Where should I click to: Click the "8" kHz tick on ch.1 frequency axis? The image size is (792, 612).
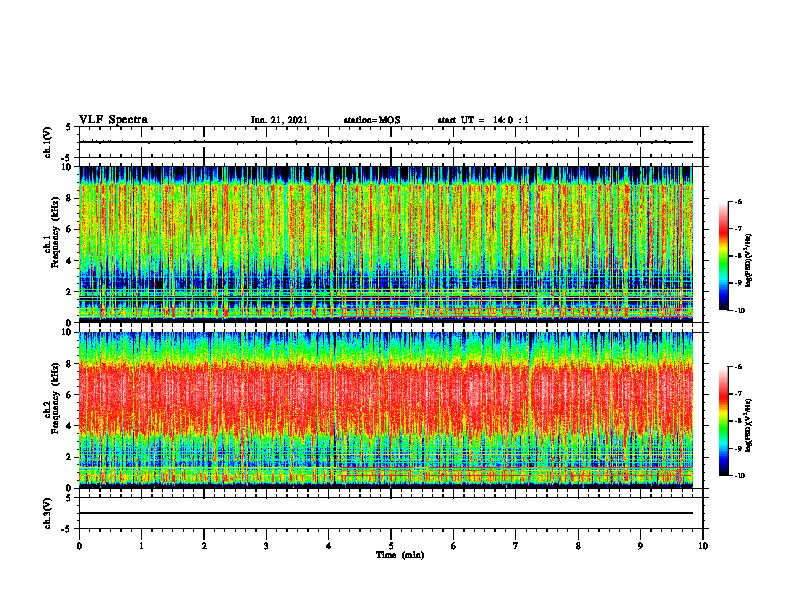[x=70, y=198]
